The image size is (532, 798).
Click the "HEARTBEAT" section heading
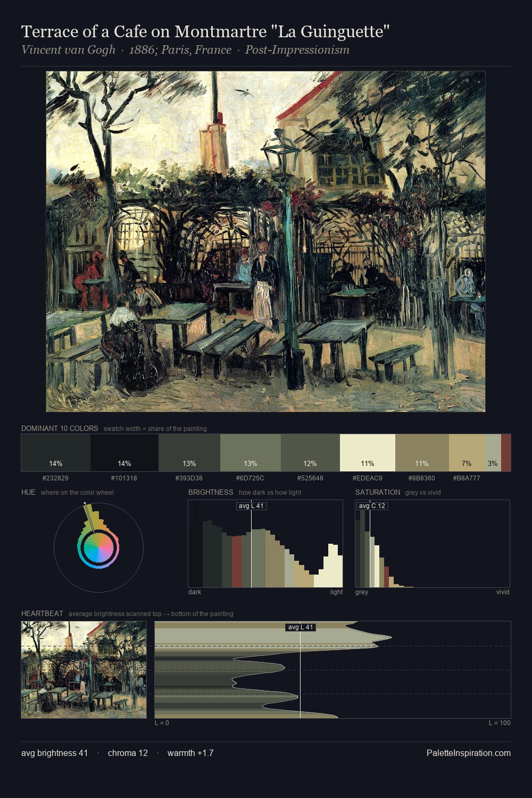click(x=42, y=613)
